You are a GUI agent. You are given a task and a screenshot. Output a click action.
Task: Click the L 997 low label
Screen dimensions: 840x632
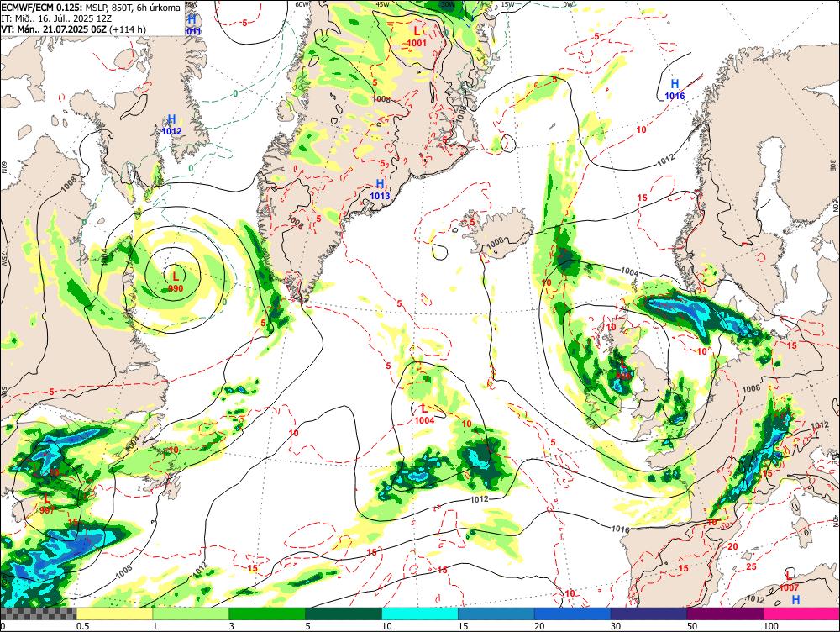[47, 504]
